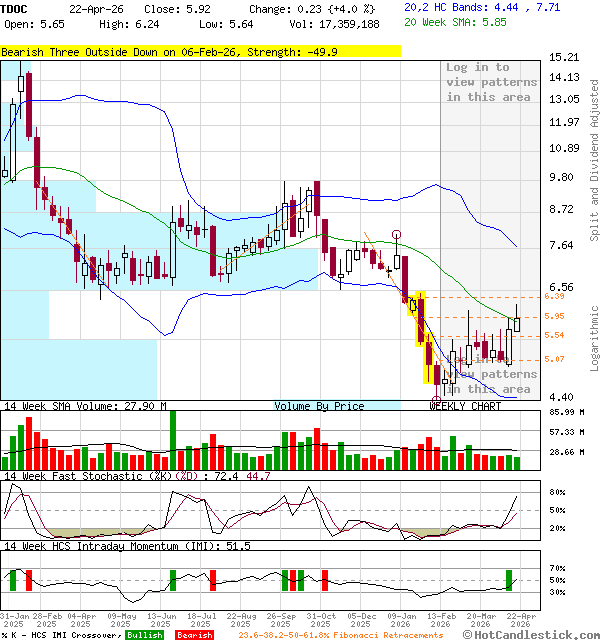Click the WEEKLY CHART label
The image size is (600, 640).
[x=465, y=406]
